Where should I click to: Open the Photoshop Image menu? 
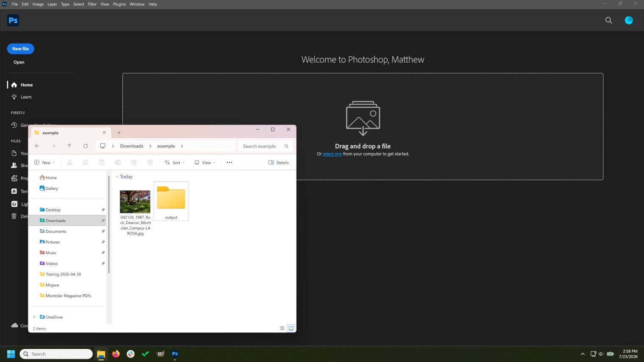coord(38,4)
